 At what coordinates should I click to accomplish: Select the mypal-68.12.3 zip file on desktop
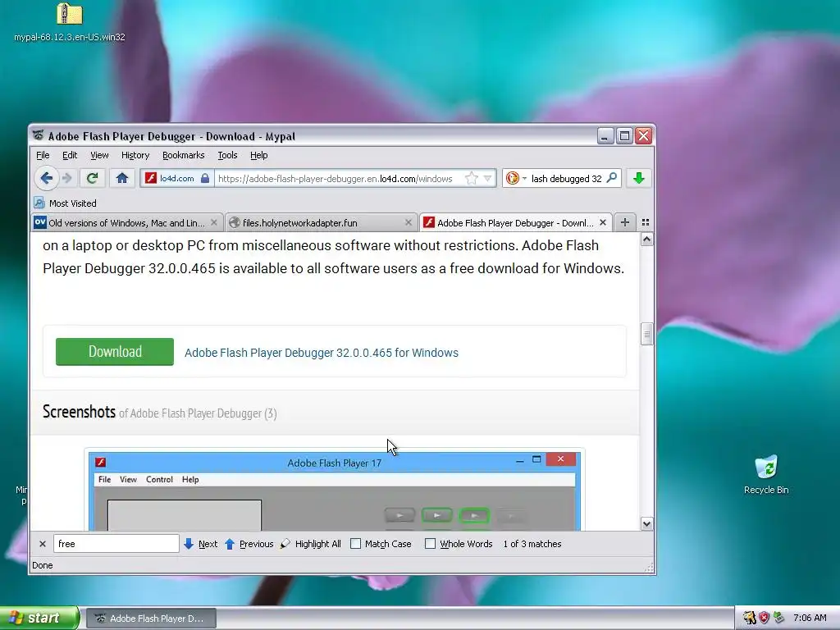coord(70,22)
